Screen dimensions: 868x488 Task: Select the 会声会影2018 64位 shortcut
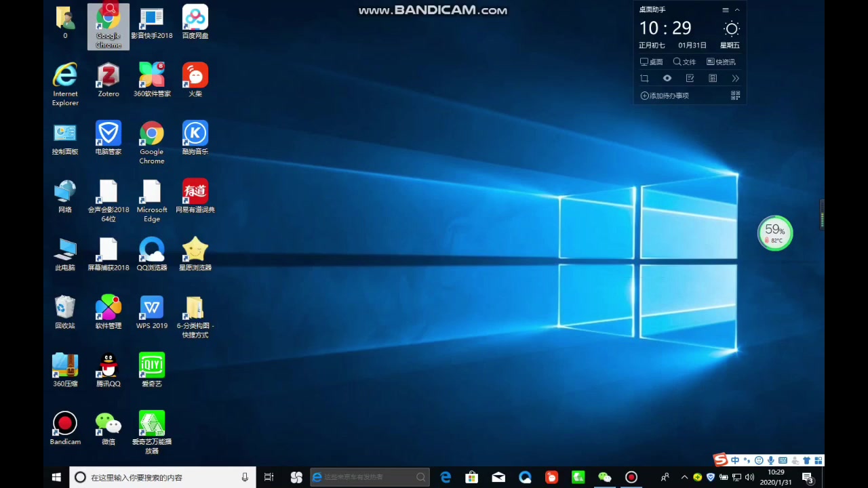pyautogui.click(x=108, y=201)
